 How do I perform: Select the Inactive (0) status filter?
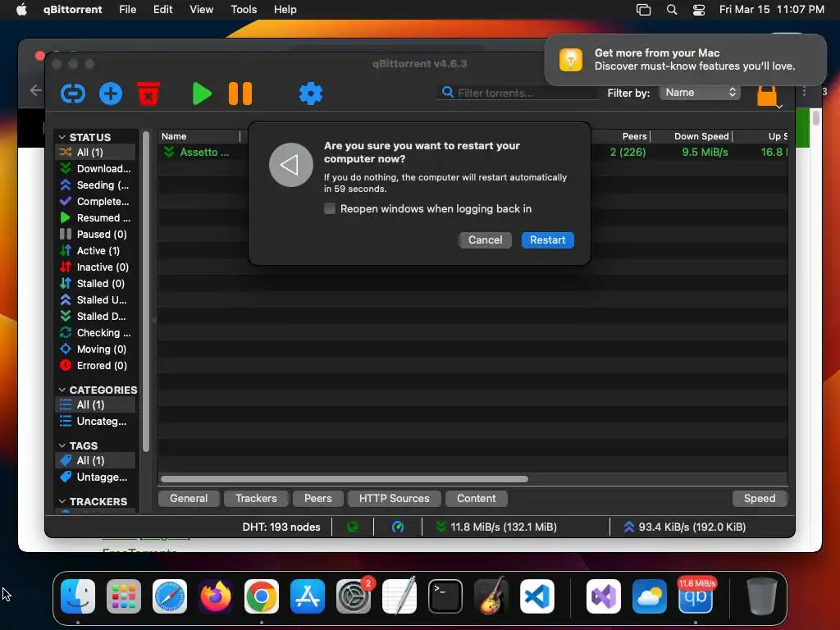coord(95,267)
